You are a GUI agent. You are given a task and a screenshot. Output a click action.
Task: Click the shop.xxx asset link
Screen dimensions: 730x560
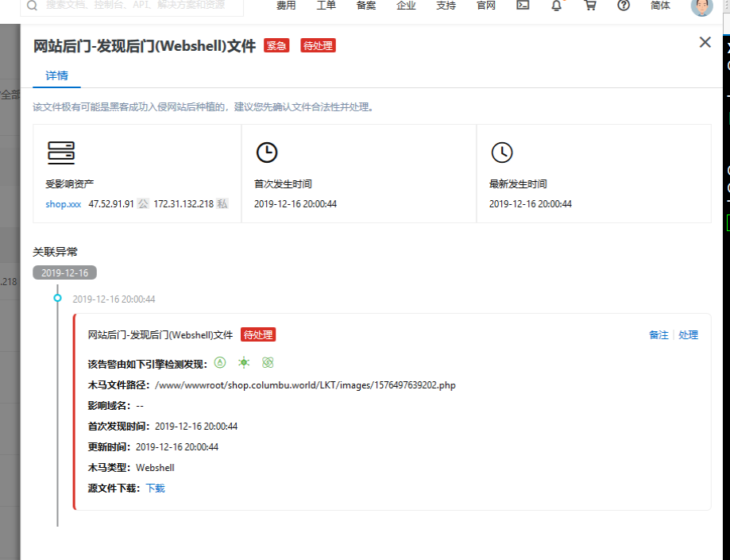[63, 204]
